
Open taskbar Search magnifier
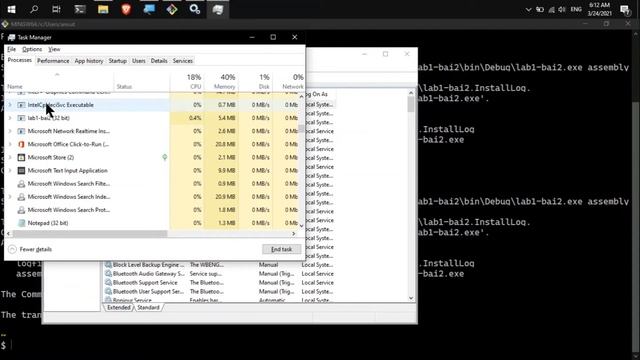coord(34,9)
